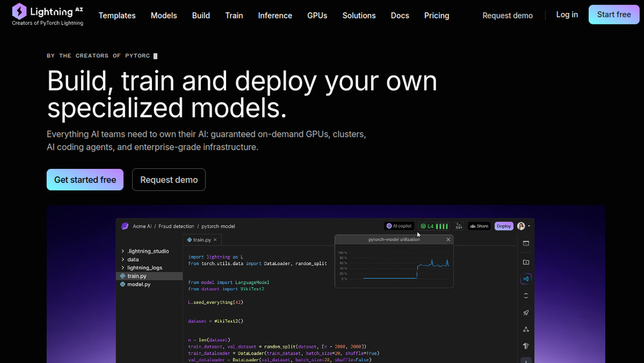Open the Templates menu
Viewport: 644px width, 363px height.
[117, 15]
